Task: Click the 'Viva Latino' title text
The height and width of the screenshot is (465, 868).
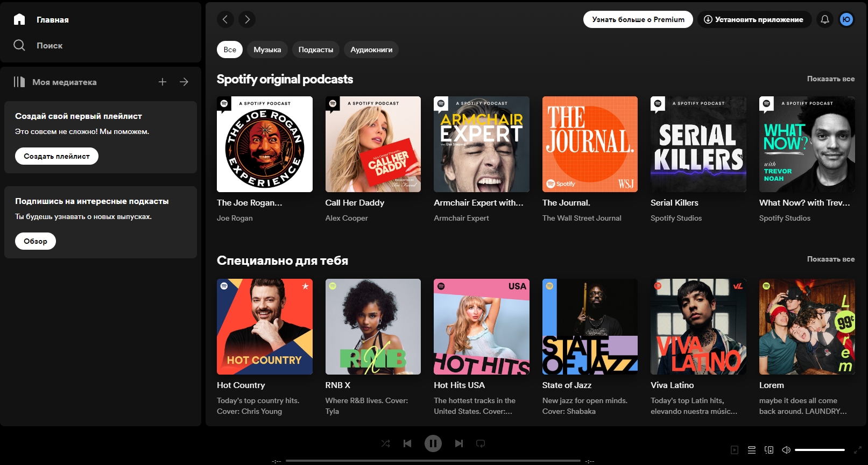Action: [672, 385]
